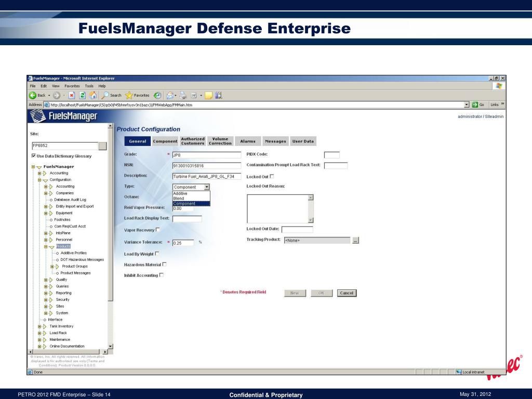Open History using the clock toolbar icon
This screenshot has width=532, height=399.
157,96
